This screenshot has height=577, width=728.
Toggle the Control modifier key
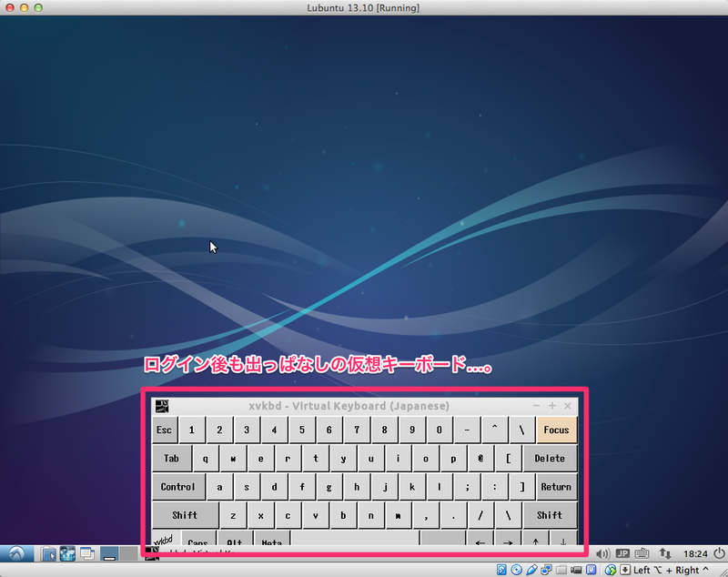(x=177, y=487)
